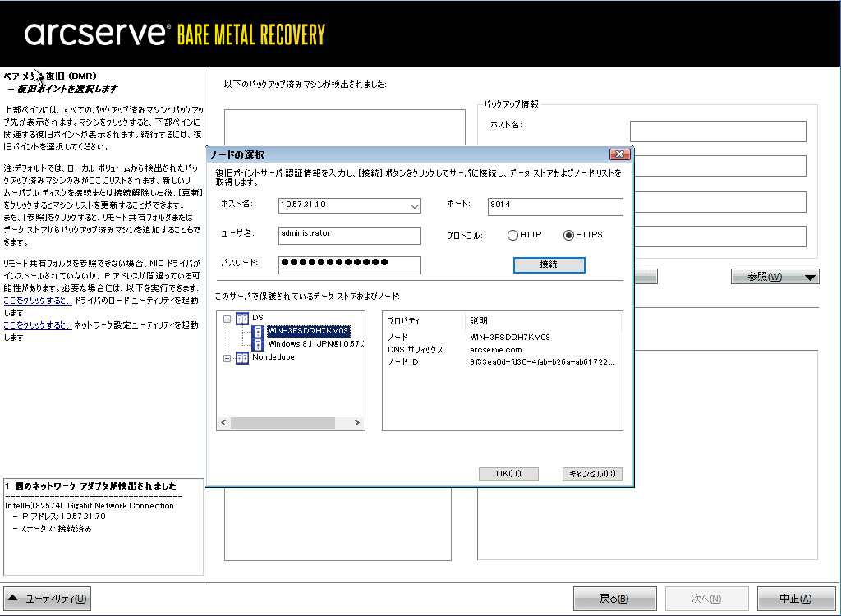Click the ノード ID value
The height and width of the screenshot is (616, 841).
[542, 362]
